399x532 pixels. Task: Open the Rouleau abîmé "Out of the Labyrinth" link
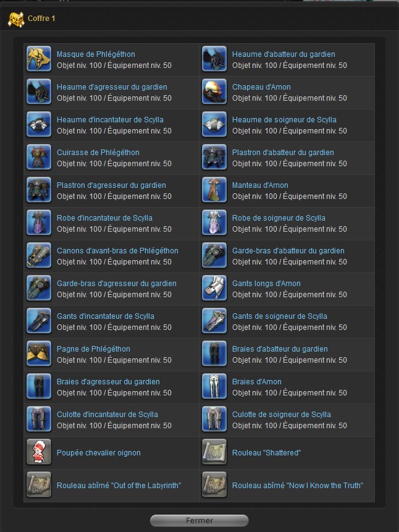[119, 486]
